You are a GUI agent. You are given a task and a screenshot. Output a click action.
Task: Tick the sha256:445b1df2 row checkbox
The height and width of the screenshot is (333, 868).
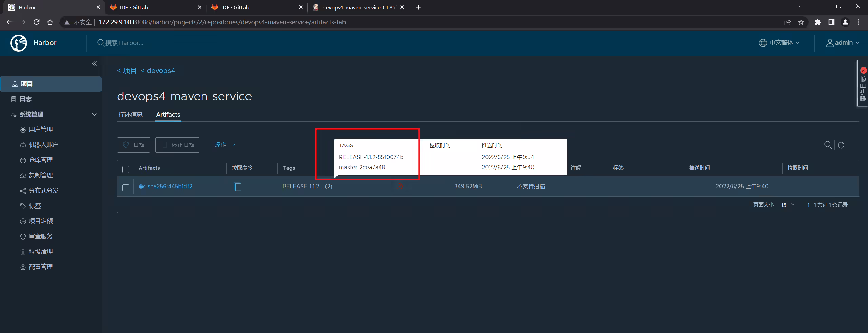coord(126,188)
